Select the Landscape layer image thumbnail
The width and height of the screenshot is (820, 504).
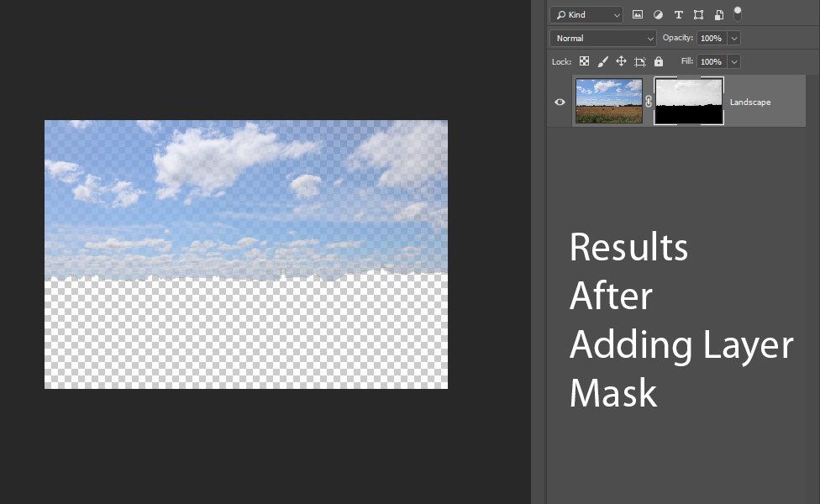pyautogui.click(x=609, y=102)
